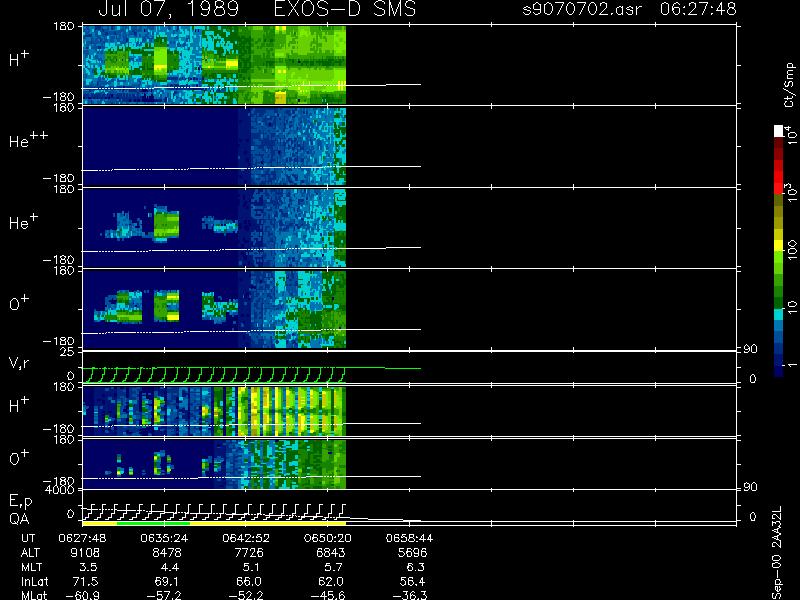800x600 pixels.
Task: Click the H+ label of the topmost panel
Action: coord(19,59)
